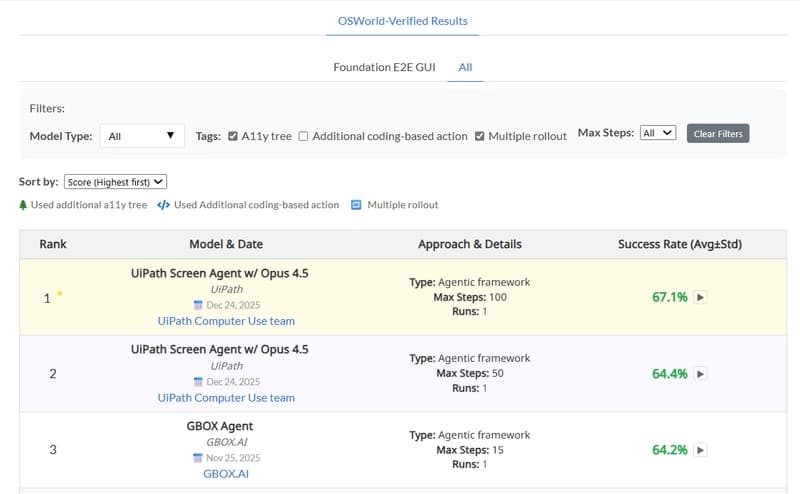Click the rank number 3 cell
Screen dimensions: 800x494
[53, 450]
